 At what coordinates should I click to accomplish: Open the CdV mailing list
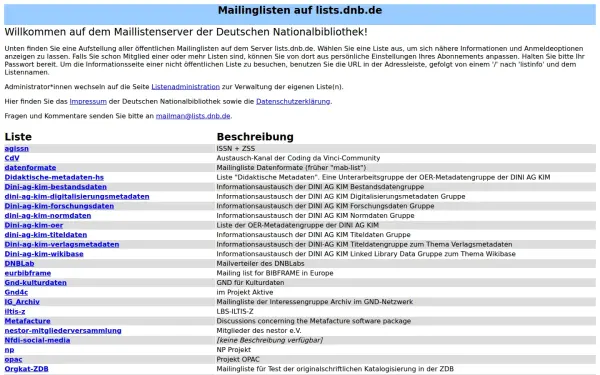pyautogui.click(x=12, y=158)
